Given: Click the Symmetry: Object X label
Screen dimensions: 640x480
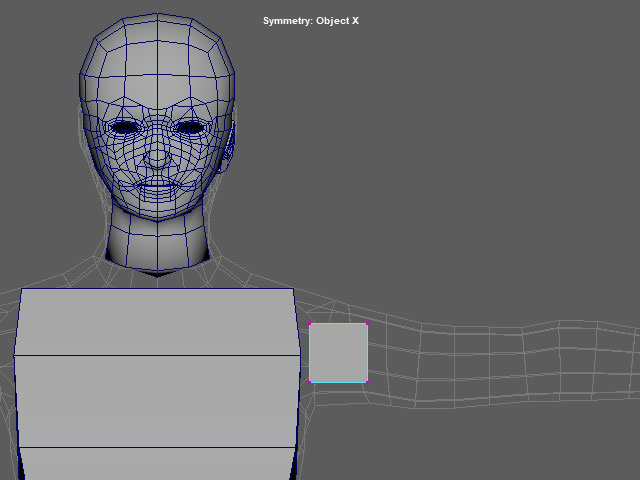Looking at the screenshot, I should coord(310,21).
